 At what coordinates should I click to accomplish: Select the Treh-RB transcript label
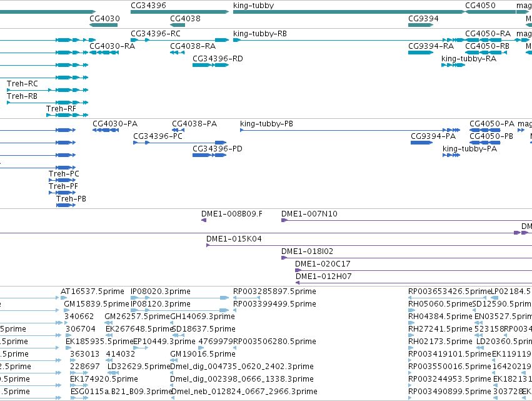click(x=22, y=96)
